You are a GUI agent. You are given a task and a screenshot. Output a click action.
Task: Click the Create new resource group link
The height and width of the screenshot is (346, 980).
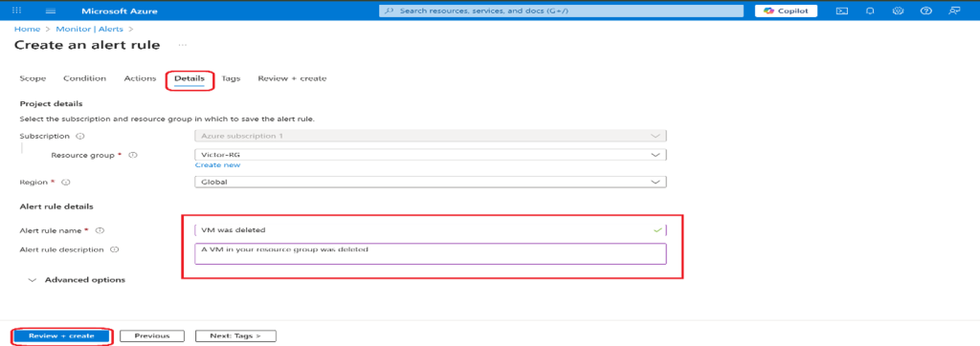point(217,165)
